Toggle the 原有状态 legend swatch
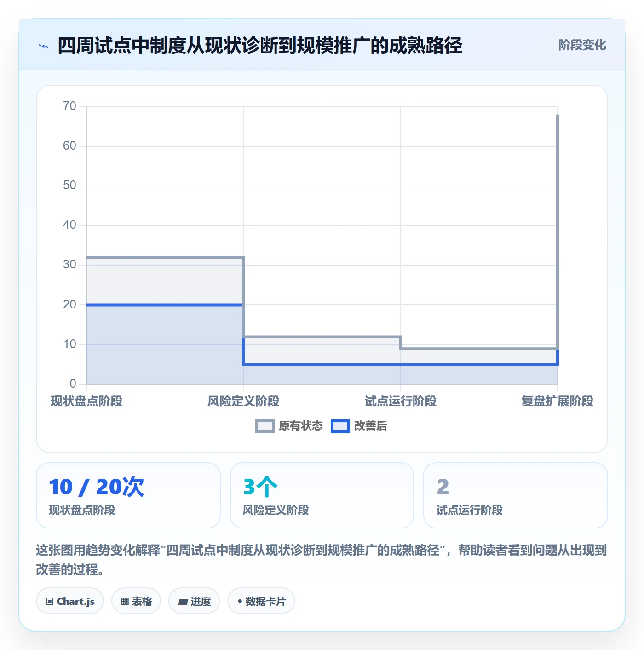Viewport: 644px width, 650px height. pos(265,426)
